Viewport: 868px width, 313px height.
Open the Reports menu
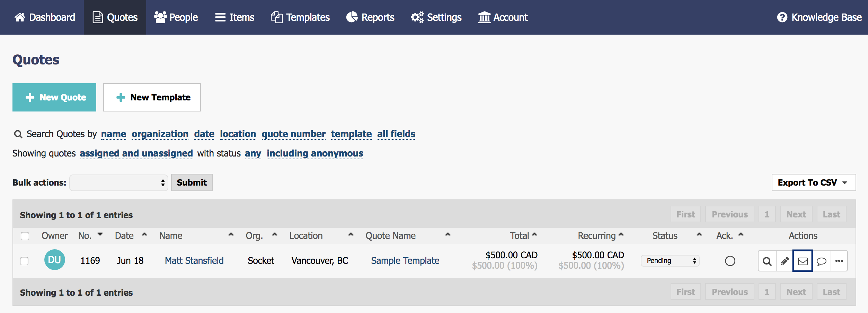point(370,17)
